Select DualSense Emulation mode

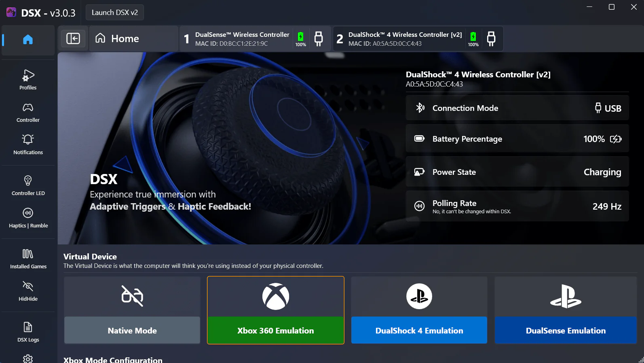[x=566, y=310]
